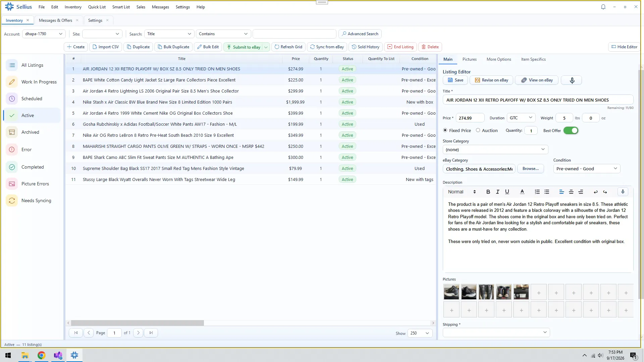
Task: Redo the description edit
Action: (x=605, y=192)
